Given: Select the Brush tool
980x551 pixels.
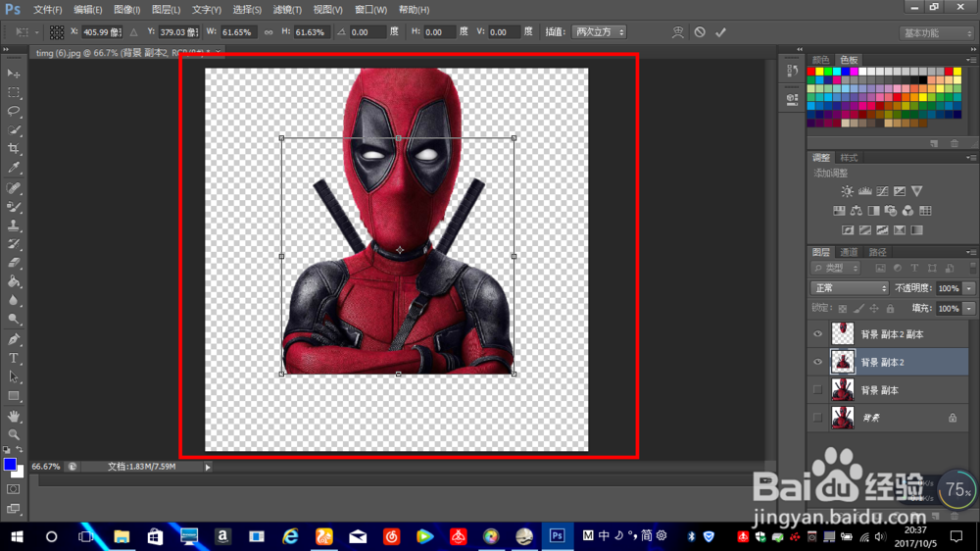Looking at the screenshot, I should click(x=13, y=207).
